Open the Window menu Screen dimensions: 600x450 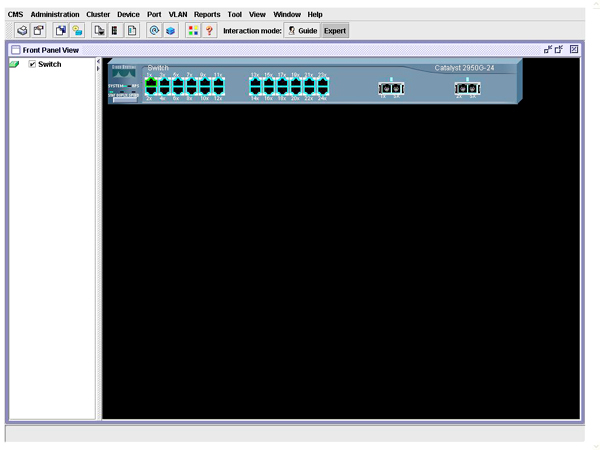[287, 14]
